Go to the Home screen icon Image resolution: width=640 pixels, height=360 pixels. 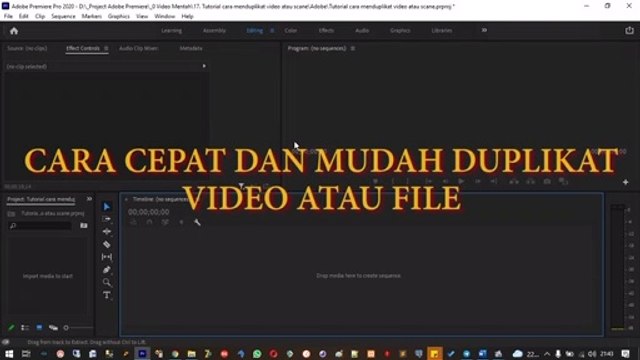click(14, 31)
